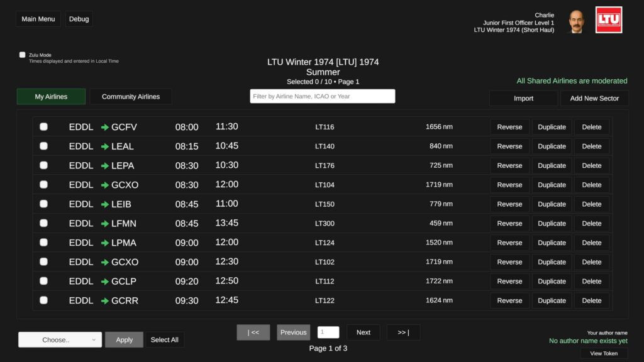644x362 pixels.
Task: Duplicate the LT116 sector
Action: (552, 127)
